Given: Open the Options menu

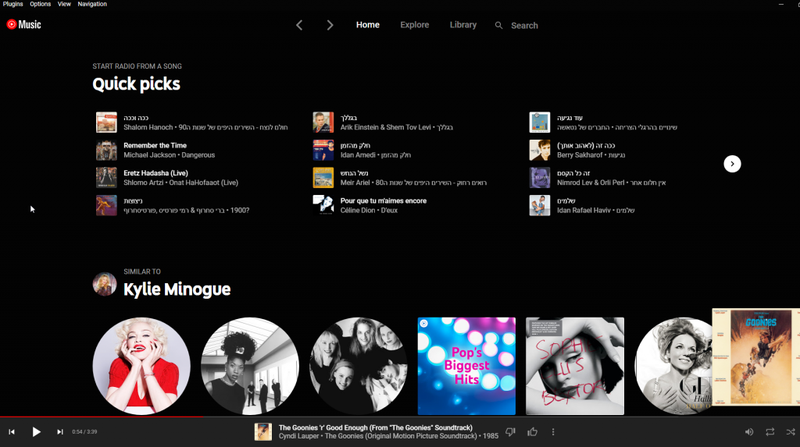Looking at the screenshot, I should click(x=40, y=4).
